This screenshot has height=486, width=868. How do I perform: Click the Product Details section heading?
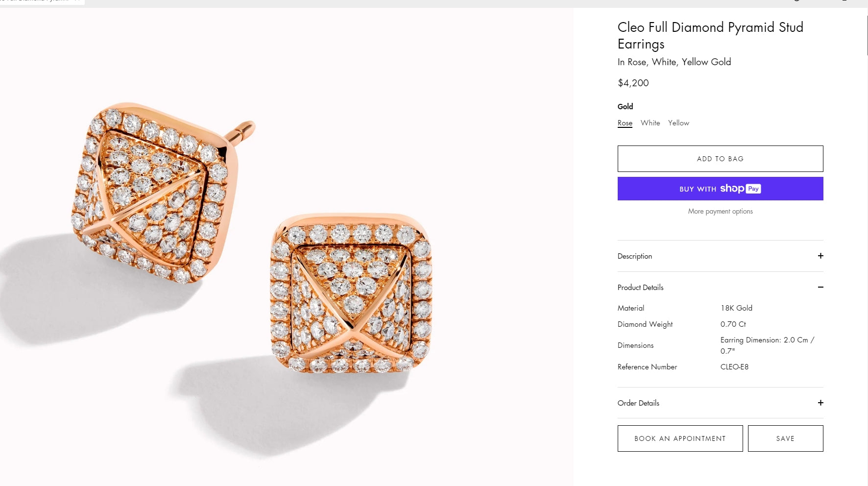(640, 288)
